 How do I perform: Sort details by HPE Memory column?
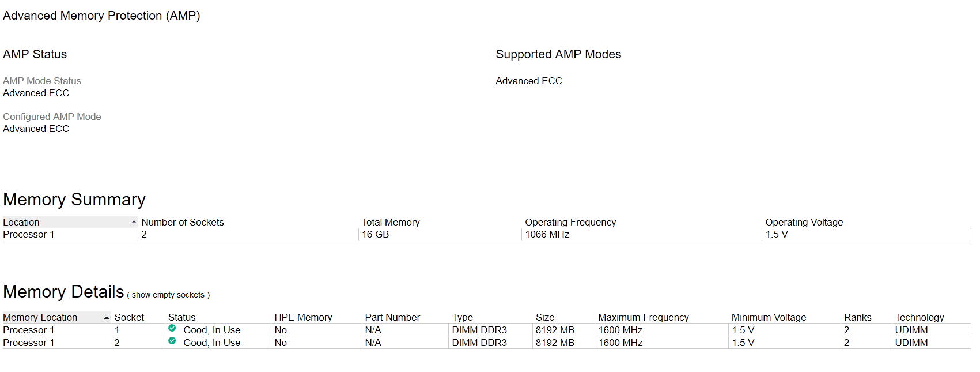[x=303, y=317]
